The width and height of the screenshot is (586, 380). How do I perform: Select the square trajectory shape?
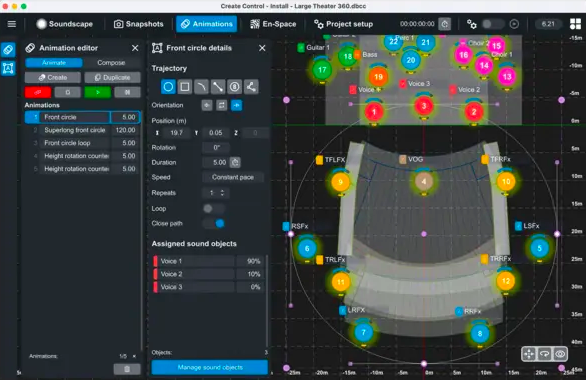(x=185, y=87)
